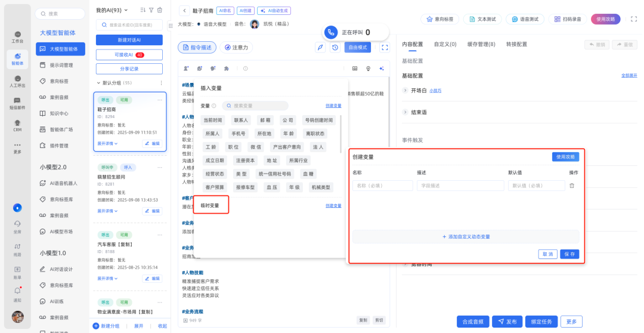Expand 展开详情 on the 鞋子招商 card

(107, 144)
